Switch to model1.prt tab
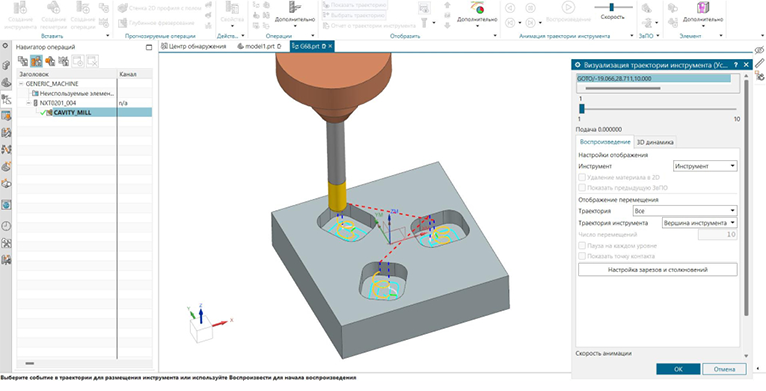Viewport: 766px width, 391px height. click(259, 46)
